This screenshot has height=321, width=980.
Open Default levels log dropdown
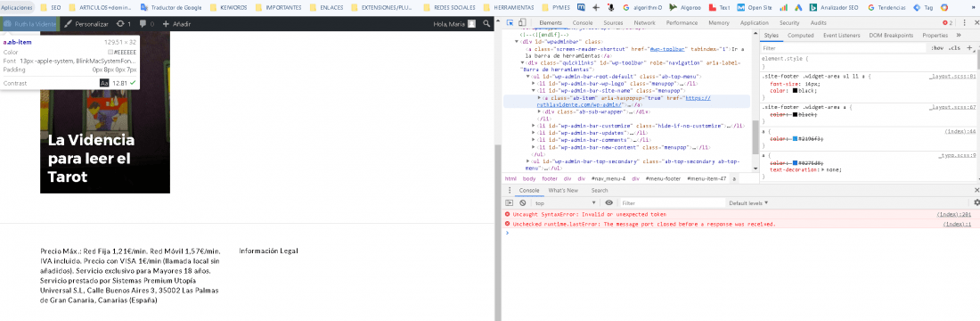tap(748, 202)
